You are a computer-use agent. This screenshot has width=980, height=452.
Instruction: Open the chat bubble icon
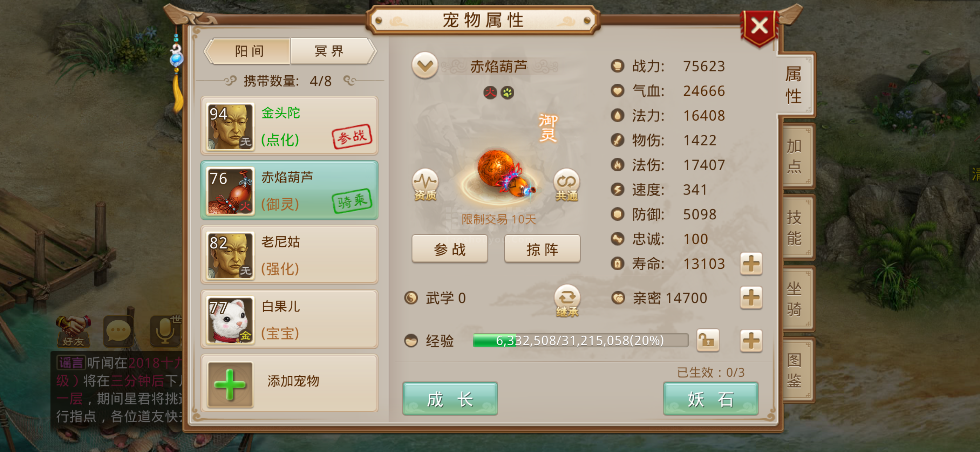pyautogui.click(x=118, y=330)
